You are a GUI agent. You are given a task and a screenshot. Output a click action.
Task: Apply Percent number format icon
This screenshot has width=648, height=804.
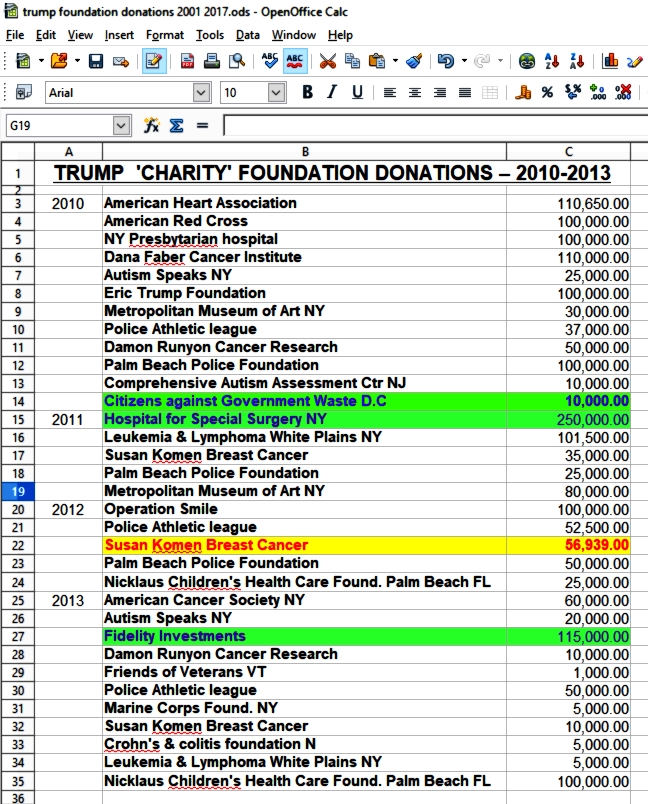[548, 93]
